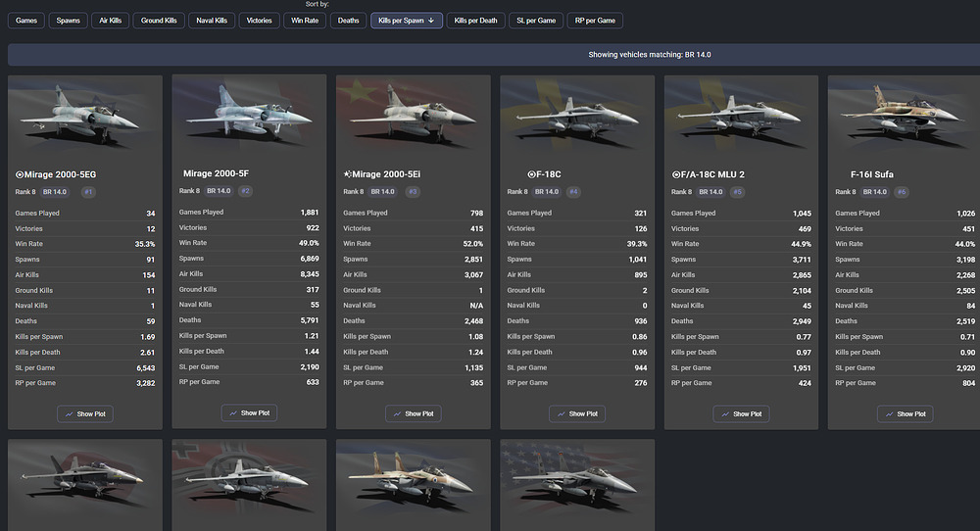Click the Mirage 2000-5F title
980x531 pixels.
(216, 173)
